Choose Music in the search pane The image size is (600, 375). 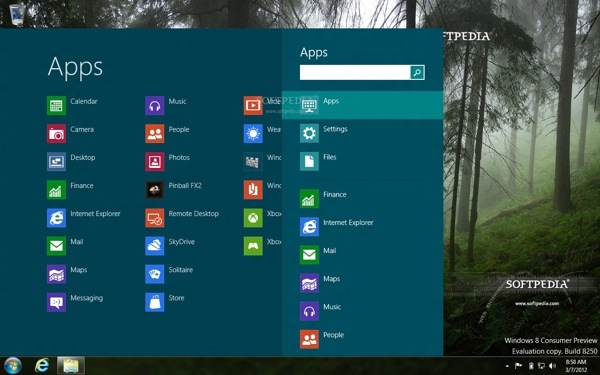coord(362,311)
